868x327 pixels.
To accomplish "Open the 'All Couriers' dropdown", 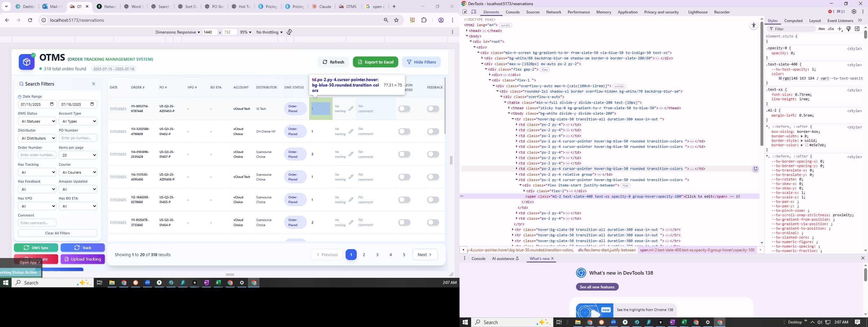I will pyautogui.click(x=78, y=172).
